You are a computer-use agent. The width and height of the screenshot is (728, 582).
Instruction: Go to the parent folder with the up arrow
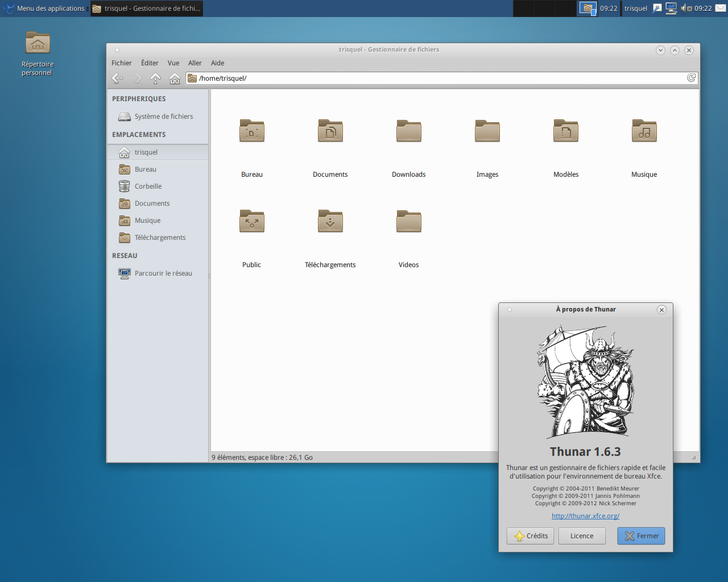[155, 78]
